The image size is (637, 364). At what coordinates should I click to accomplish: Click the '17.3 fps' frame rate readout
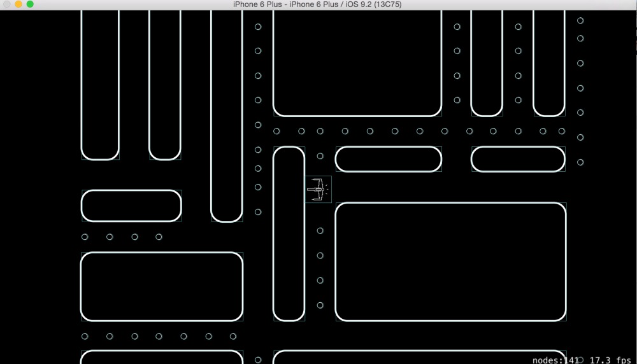tap(610, 360)
